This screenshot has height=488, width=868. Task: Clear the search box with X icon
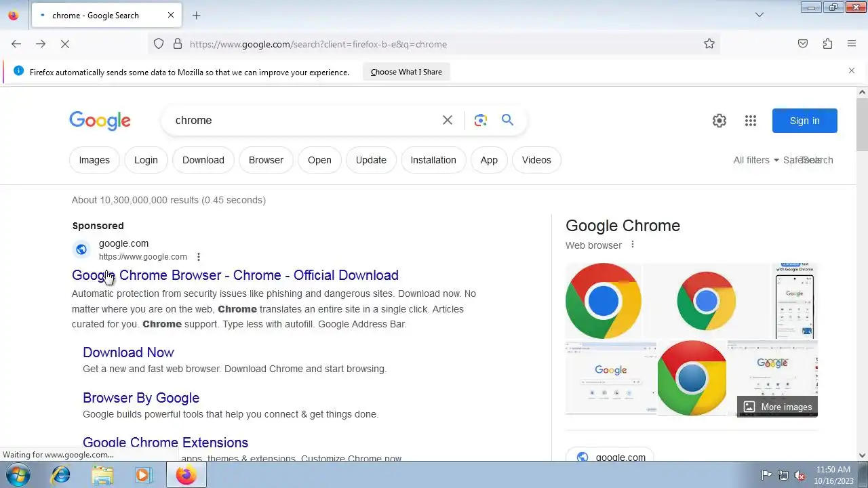pos(448,120)
